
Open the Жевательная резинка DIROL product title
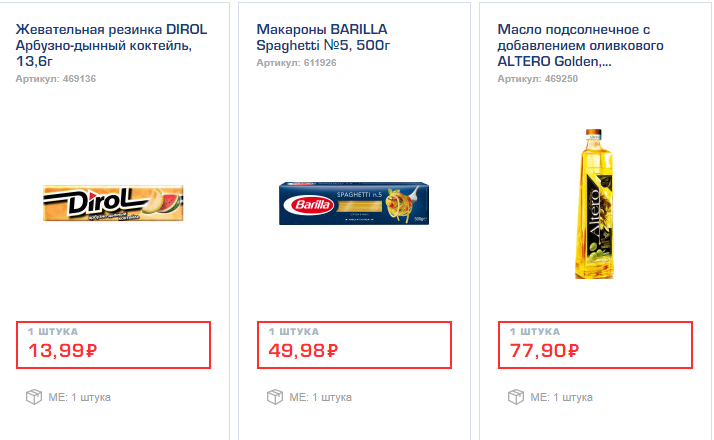pos(110,45)
